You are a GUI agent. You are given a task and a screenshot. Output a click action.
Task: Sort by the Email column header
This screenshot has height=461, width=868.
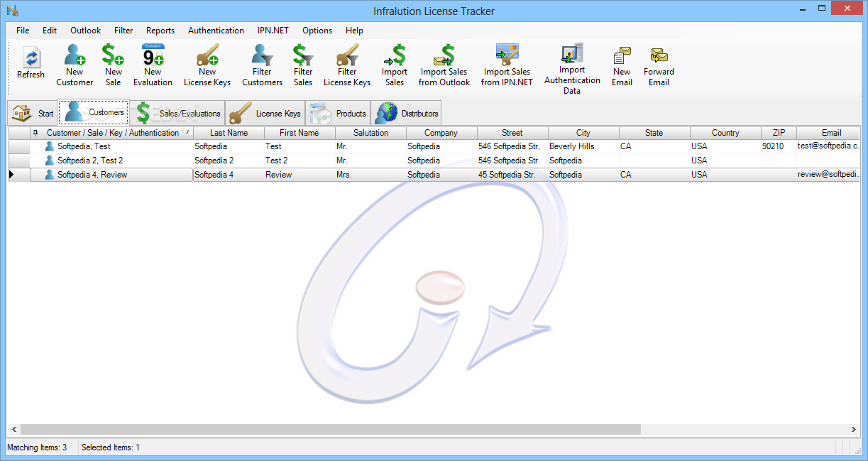coord(828,133)
